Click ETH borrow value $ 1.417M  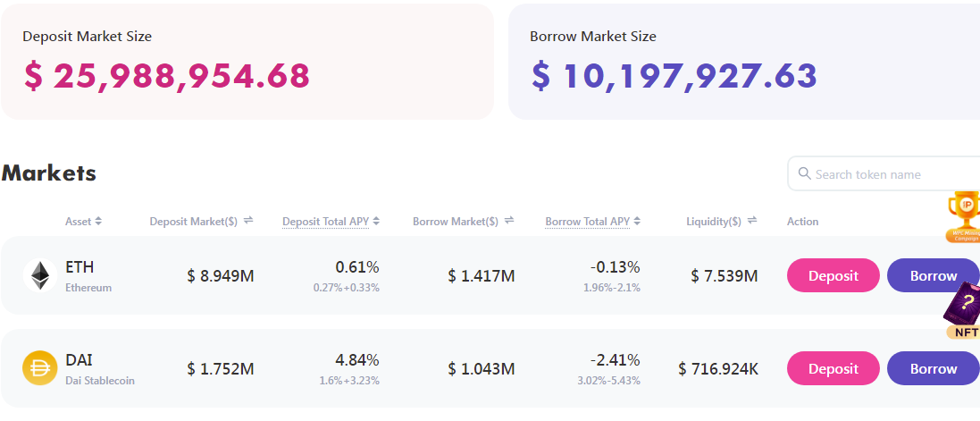[x=482, y=276]
